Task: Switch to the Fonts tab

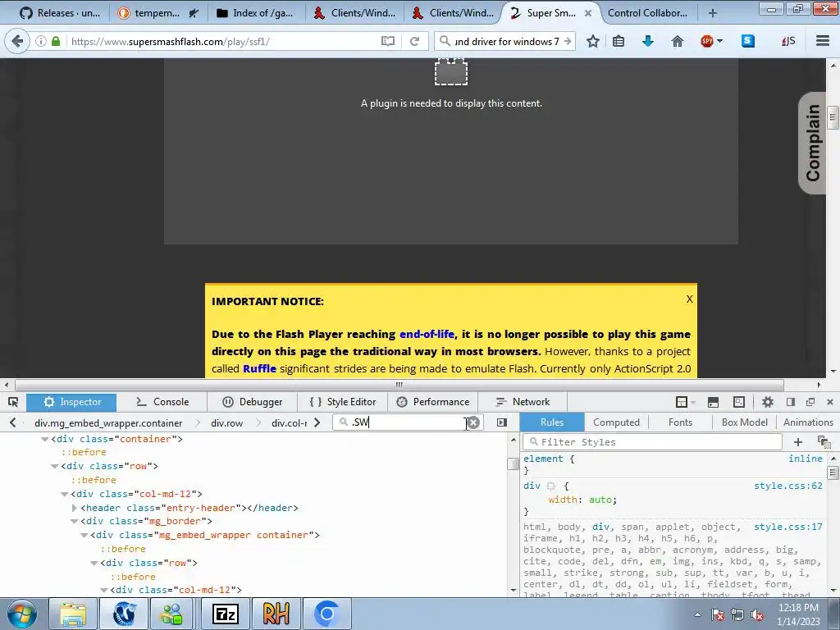Action: 680,422
